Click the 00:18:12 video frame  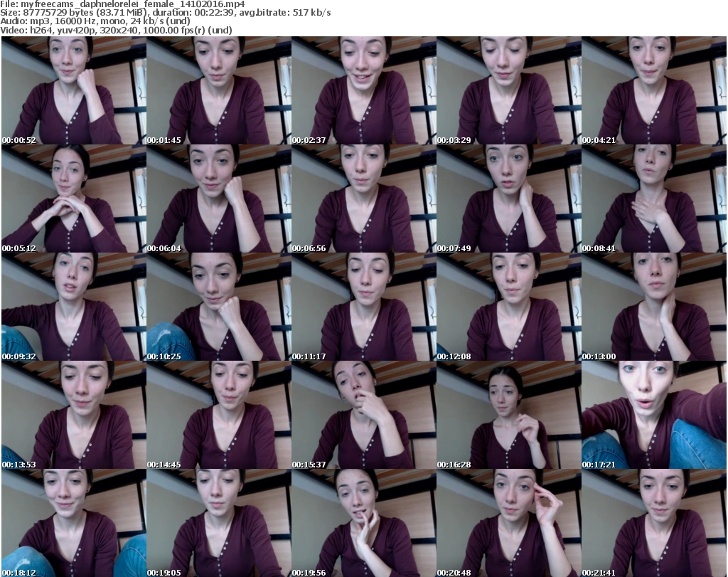[x=74, y=523]
